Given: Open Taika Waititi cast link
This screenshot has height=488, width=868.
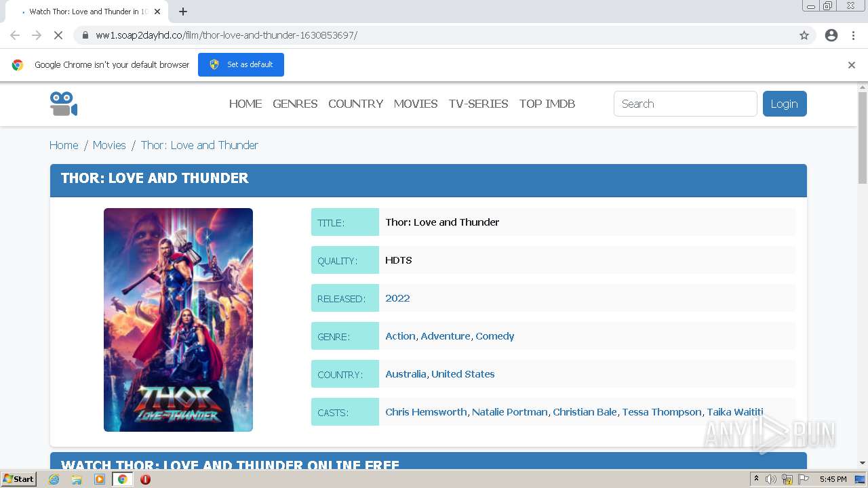Looking at the screenshot, I should click(735, 412).
